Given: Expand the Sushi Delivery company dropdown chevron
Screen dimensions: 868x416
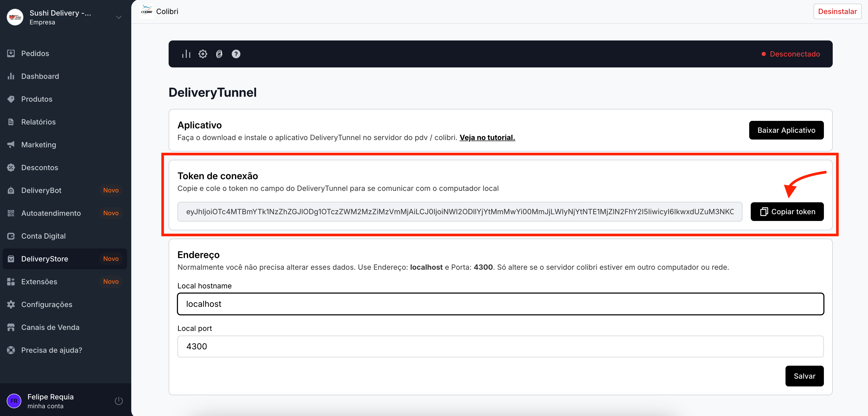Looking at the screenshot, I should click(119, 17).
